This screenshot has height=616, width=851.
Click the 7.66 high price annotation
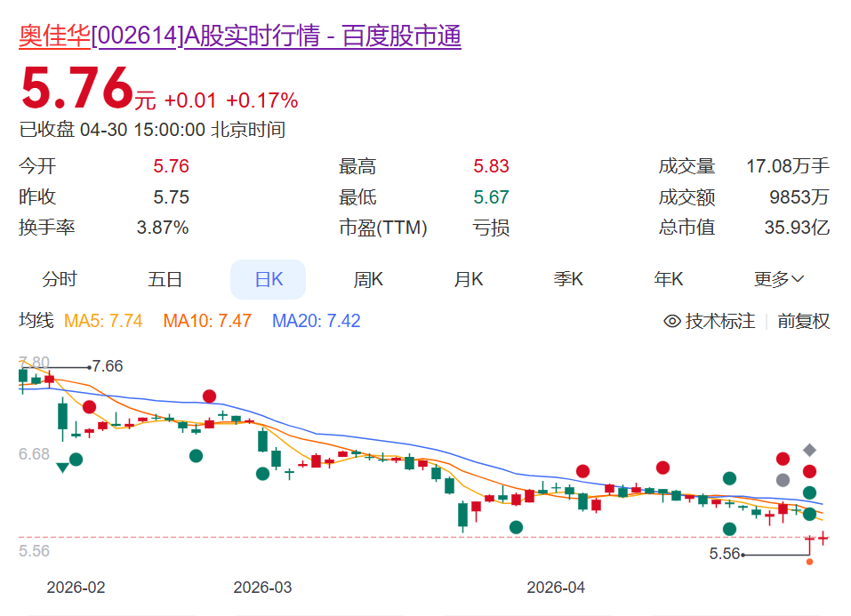pos(107,366)
